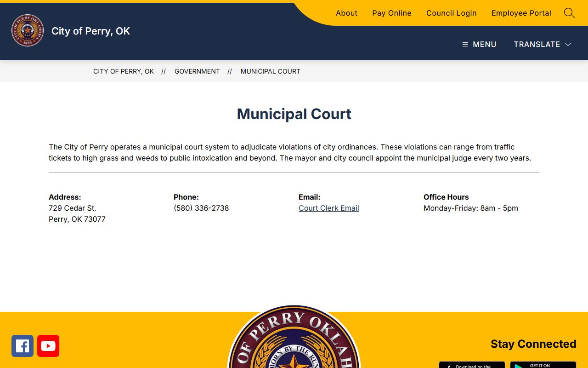Viewport: 588px width, 368px height.
Task: Click the City of Perry seal logo in header
Action: coord(28,30)
